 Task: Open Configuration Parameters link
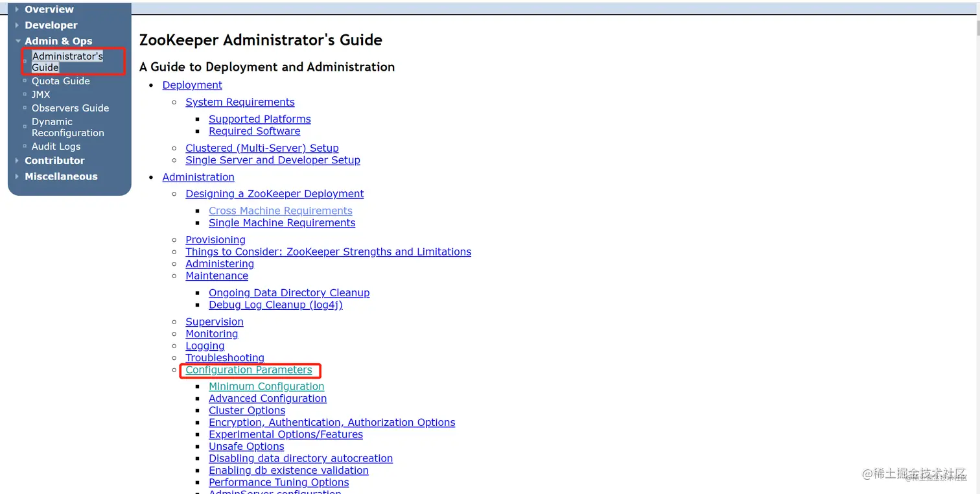click(249, 370)
